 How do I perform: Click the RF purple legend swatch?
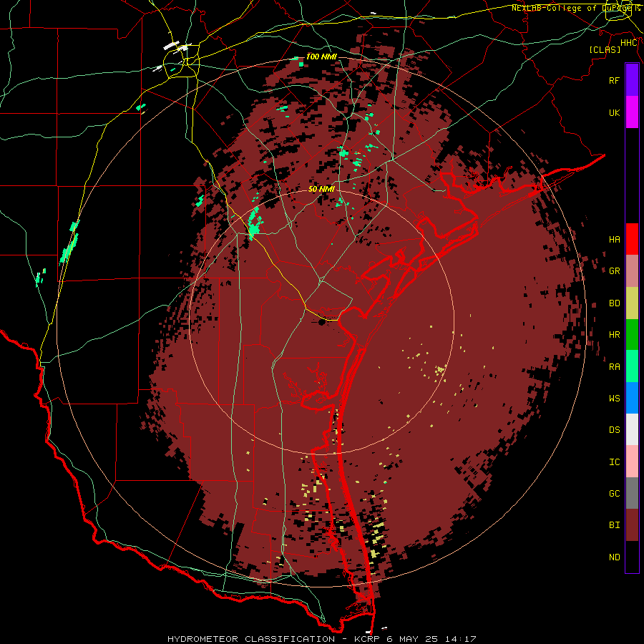point(632,80)
